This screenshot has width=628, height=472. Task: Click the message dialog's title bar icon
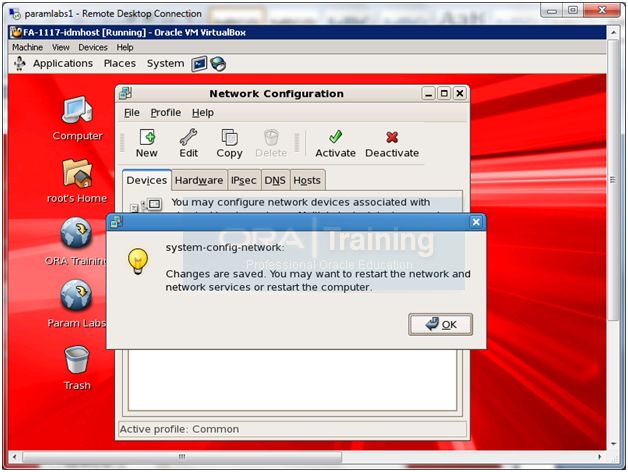tap(116, 222)
